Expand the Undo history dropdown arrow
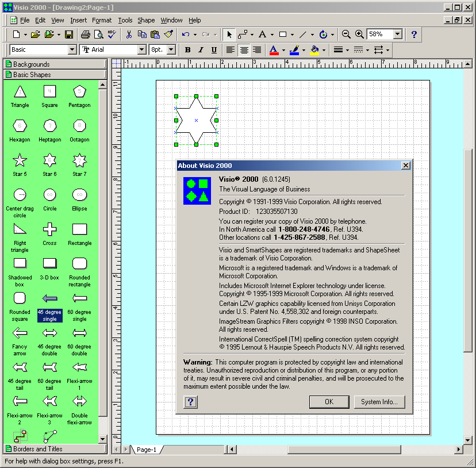Screen dimensions: 476x468 195,34
